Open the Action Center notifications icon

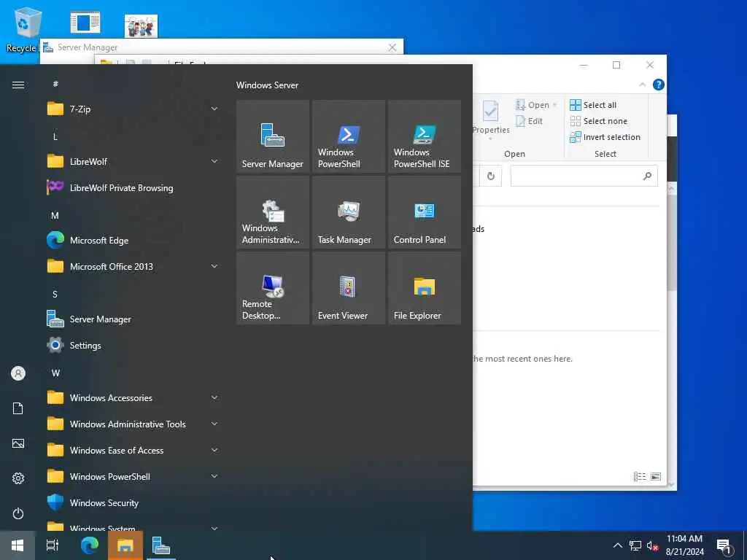(724, 545)
